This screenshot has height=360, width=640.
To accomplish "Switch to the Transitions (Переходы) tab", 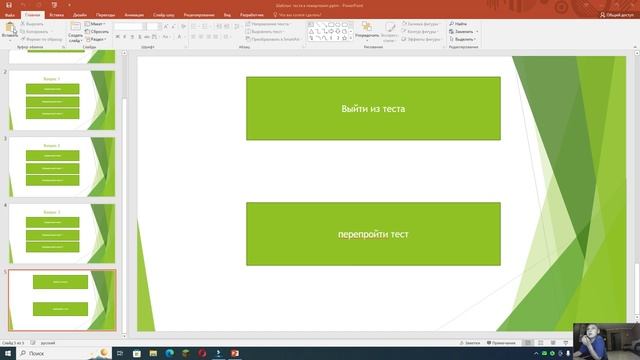I will (x=105, y=15).
